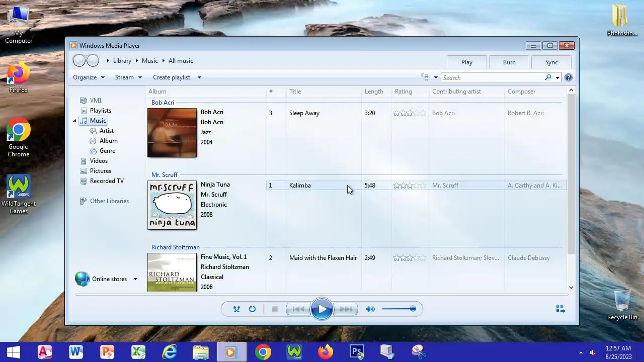Open Recorded TV library
The width and height of the screenshot is (644, 362).
pyautogui.click(x=107, y=181)
